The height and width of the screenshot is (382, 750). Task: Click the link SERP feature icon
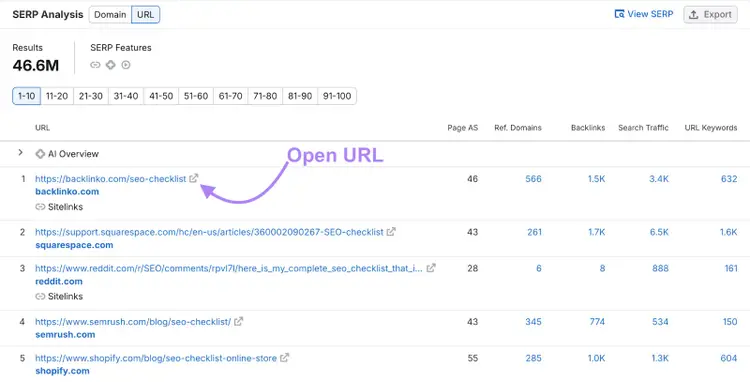pyautogui.click(x=95, y=65)
